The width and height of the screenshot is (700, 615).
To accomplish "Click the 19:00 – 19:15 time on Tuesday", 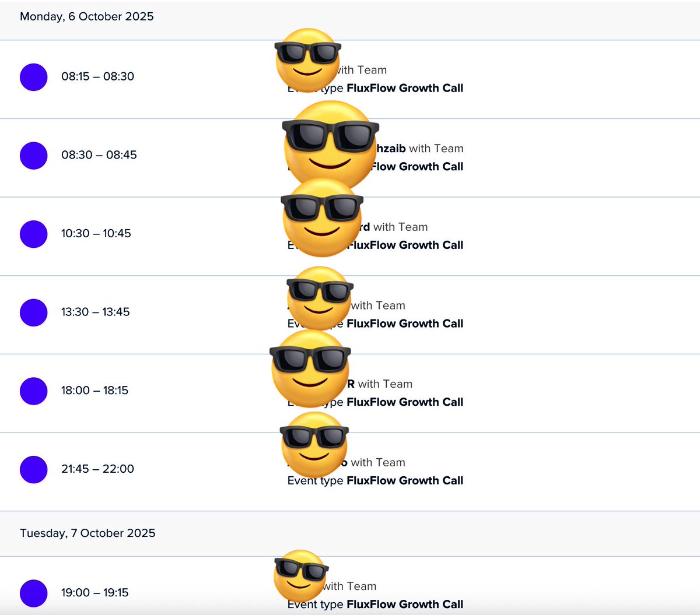I will coord(95,593).
